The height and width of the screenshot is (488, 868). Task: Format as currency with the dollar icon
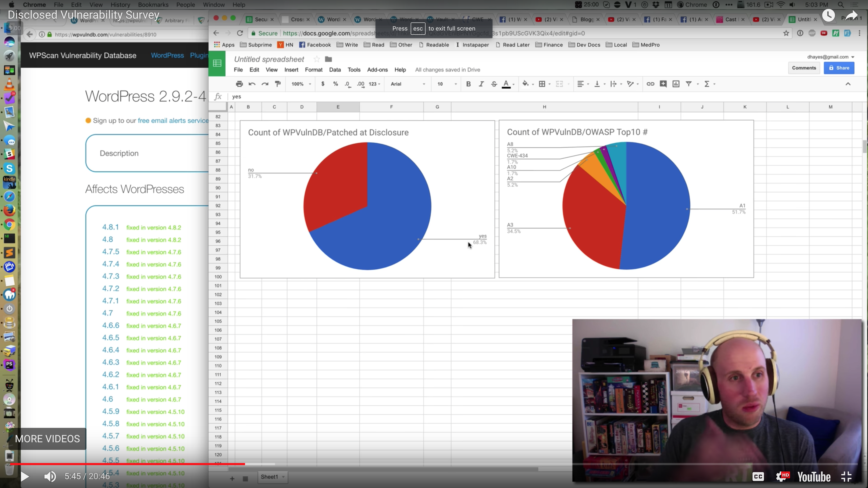pos(323,84)
